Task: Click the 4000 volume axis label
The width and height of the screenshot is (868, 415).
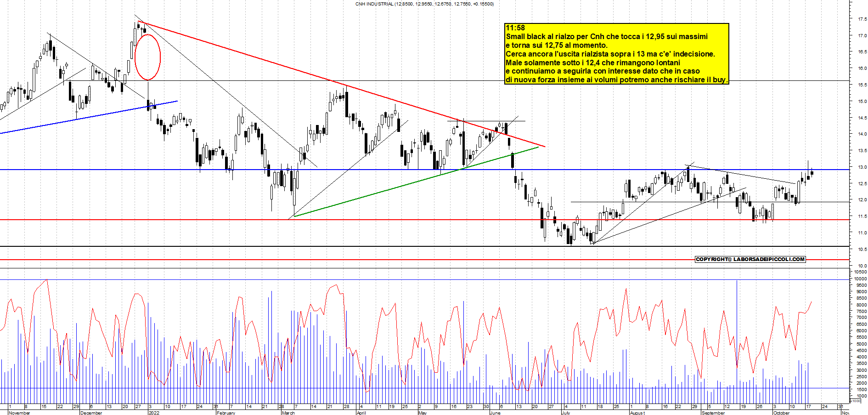Action: pyautogui.click(x=862, y=357)
